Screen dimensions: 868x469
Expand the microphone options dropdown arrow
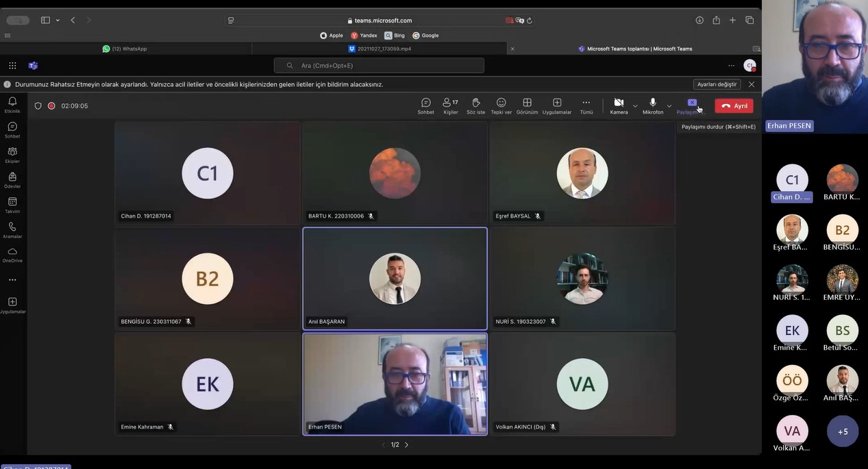tap(669, 106)
